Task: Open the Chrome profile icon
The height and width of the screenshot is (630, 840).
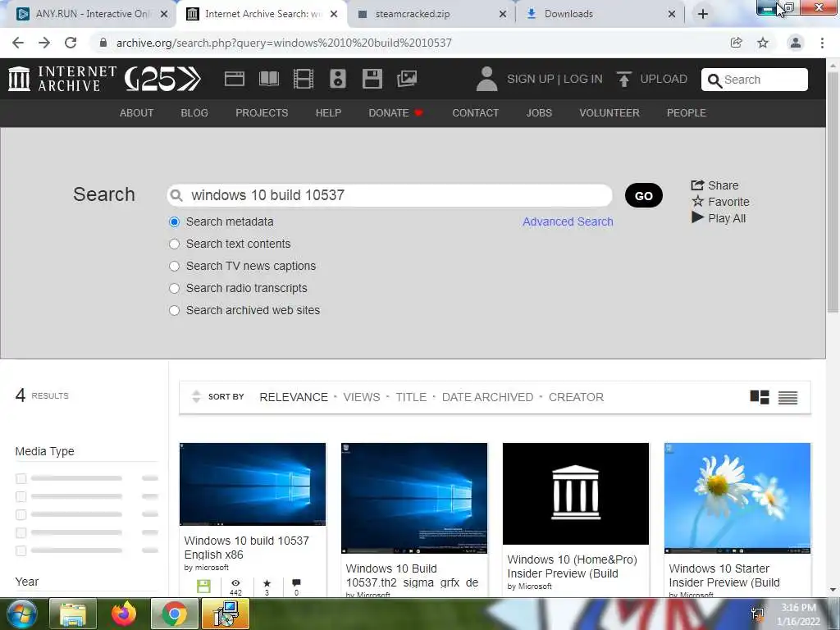Action: pos(796,43)
